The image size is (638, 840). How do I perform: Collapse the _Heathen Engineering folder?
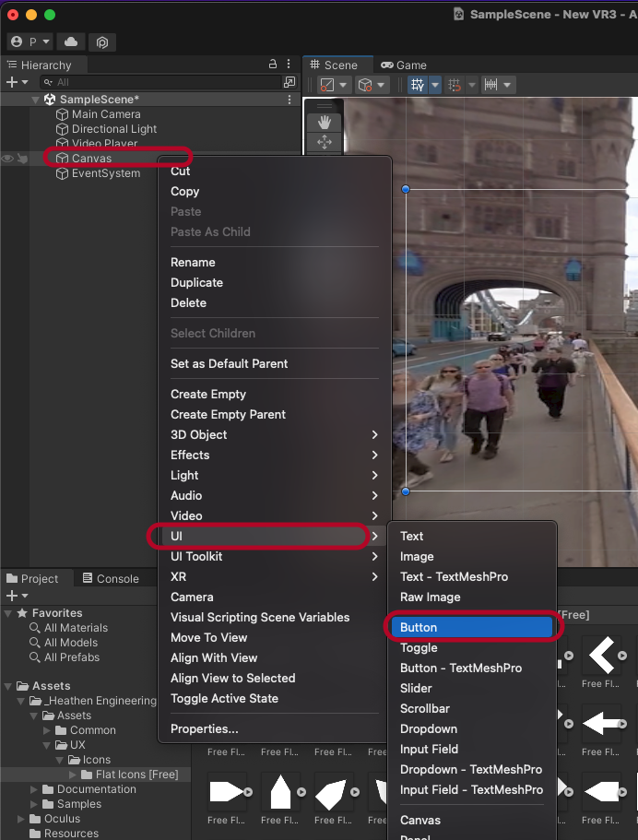21,701
